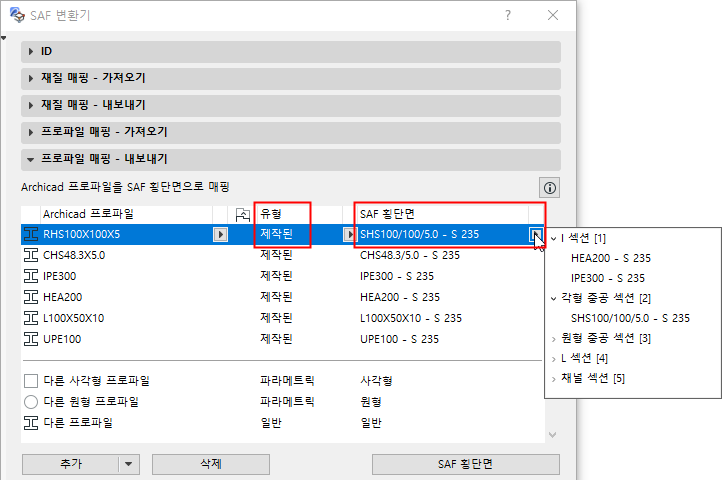722x480 pixels.
Task: Select the CHS48.3X5.0 profile name
Action: click(x=74, y=255)
